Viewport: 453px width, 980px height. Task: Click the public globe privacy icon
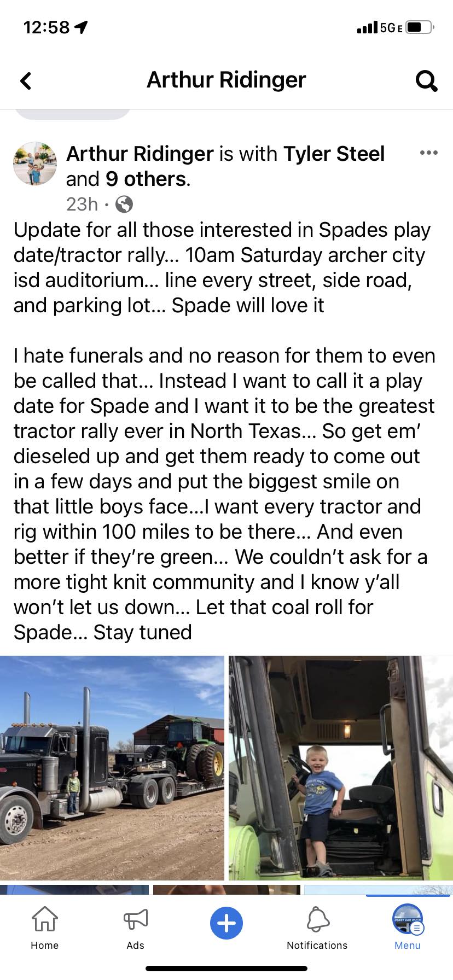[x=125, y=205]
